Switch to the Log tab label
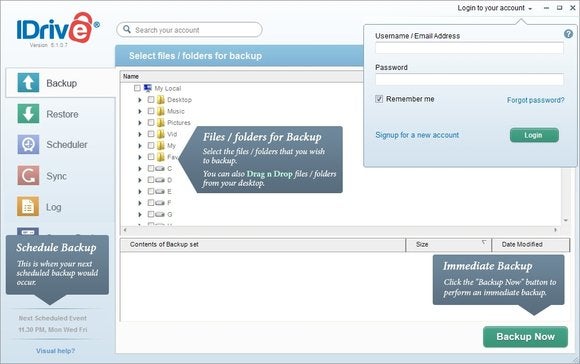Viewport: 580px width, 364px height. [53, 207]
